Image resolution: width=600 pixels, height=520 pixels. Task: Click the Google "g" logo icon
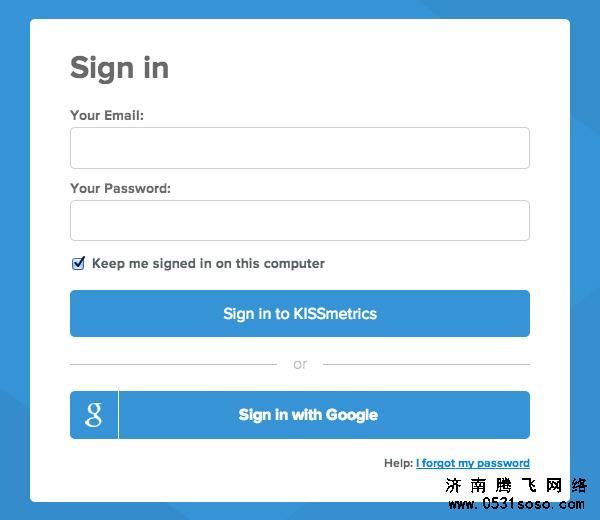click(94, 415)
